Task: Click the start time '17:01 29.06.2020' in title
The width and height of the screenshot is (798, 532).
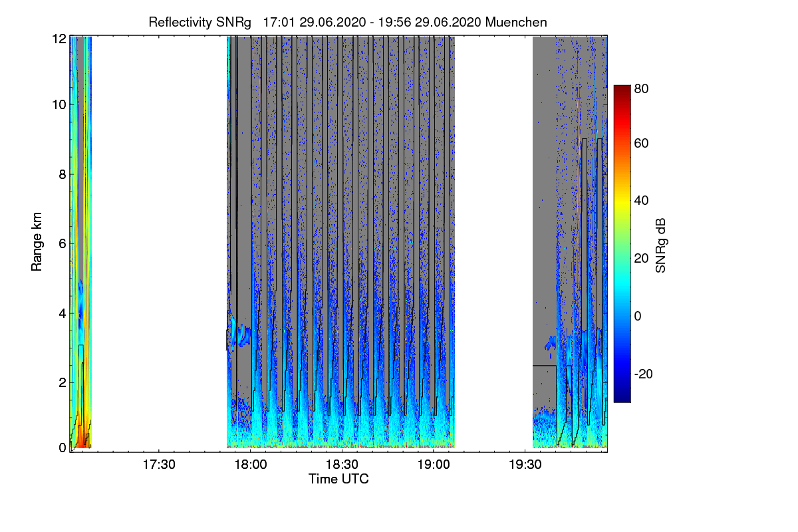Action: pos(315,22)
